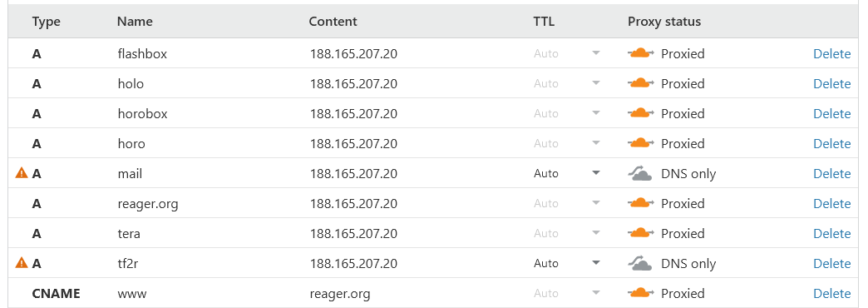Expand the TTL dropdown arrow for flashbox
The image size is (868, 308).
click(x=596, y=54)
